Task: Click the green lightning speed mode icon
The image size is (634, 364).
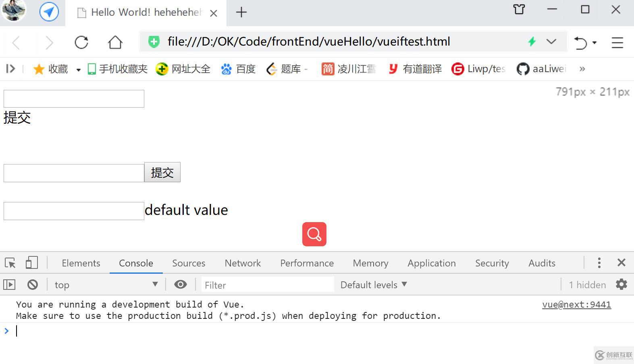Action: pos(532,42)
